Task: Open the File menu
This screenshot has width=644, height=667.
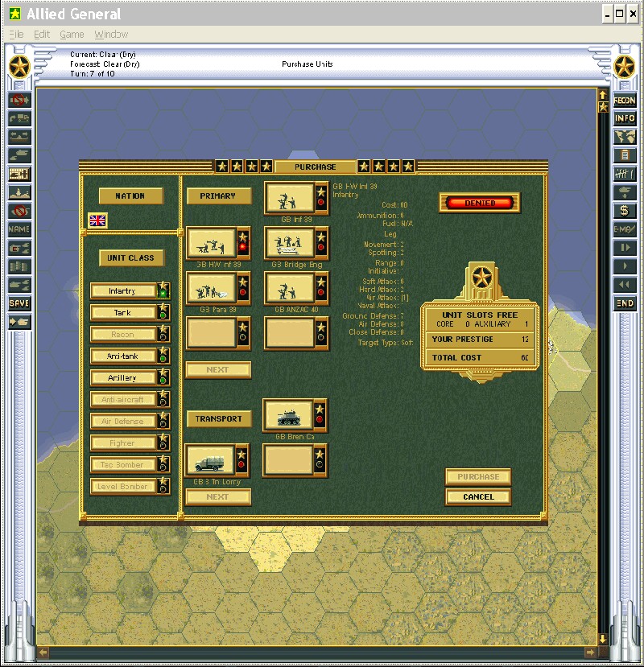Action: pos(16,35)
